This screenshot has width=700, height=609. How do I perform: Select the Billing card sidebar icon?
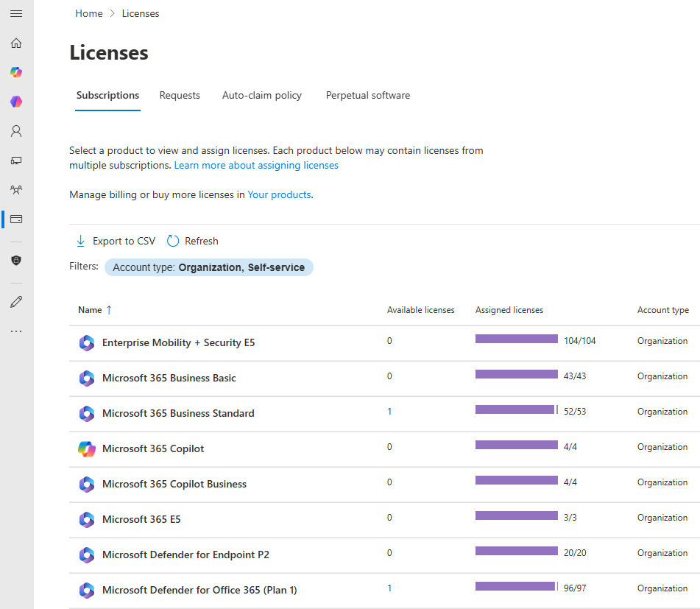pos(16,219)
